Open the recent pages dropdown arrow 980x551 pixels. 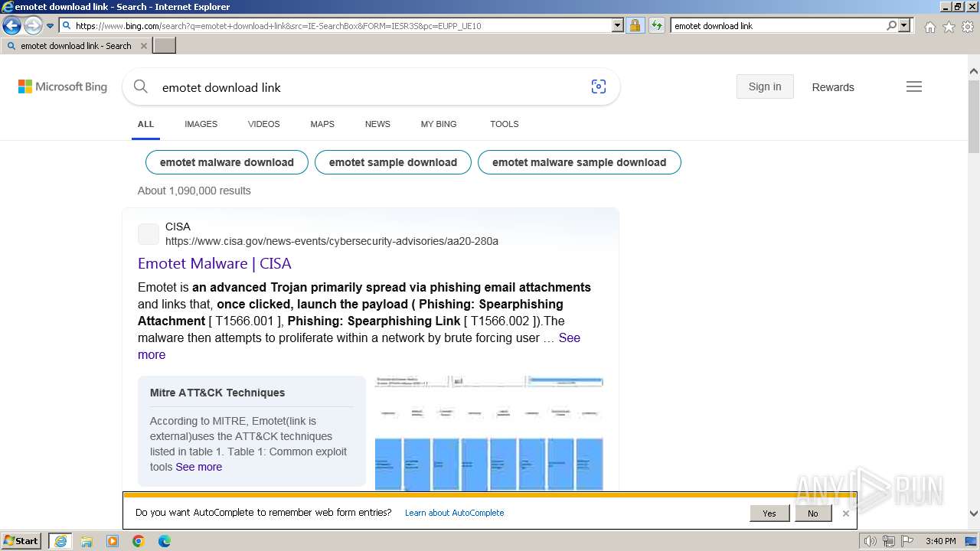(x=50, y=26)
